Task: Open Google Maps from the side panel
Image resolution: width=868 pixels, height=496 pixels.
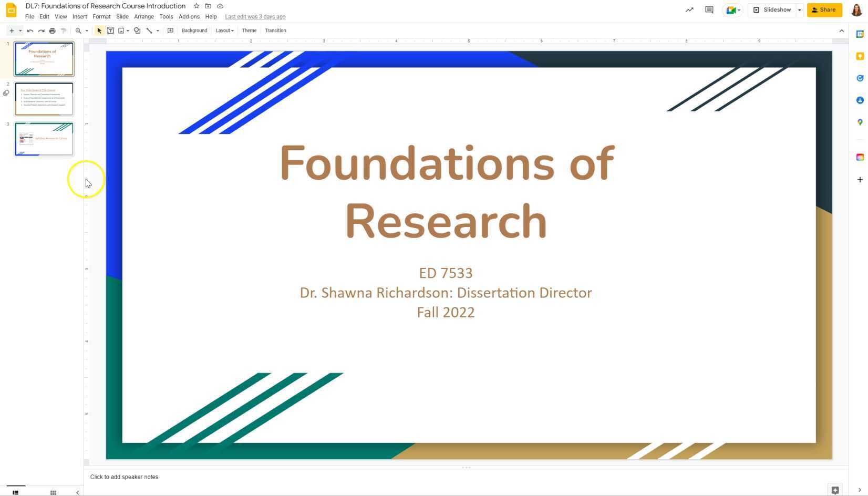Action: 860,122
